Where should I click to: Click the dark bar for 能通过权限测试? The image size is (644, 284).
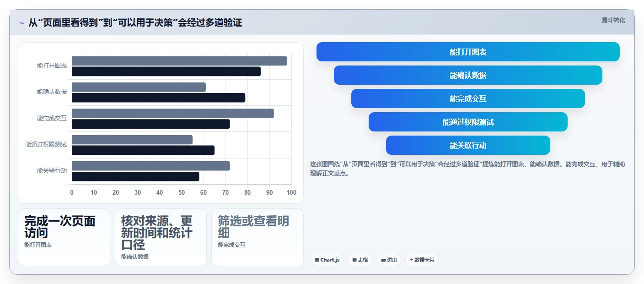[143, 150]
